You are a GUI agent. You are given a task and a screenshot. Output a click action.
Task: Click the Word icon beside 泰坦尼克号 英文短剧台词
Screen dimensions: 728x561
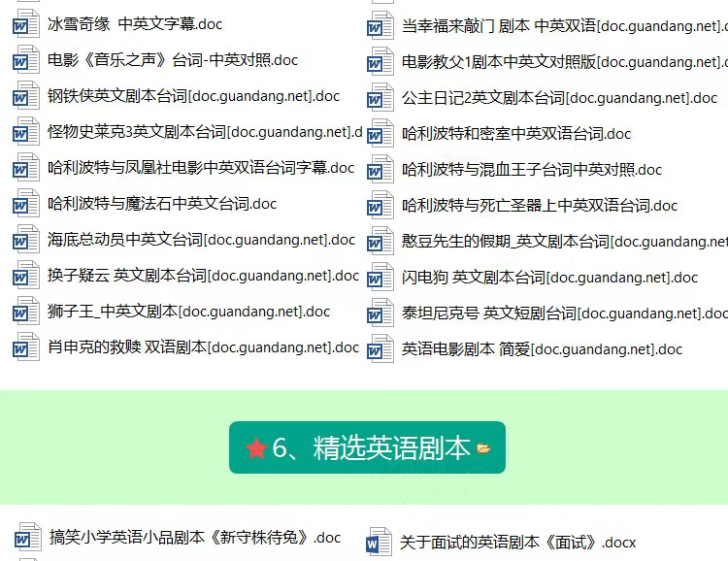pos(381,313)
